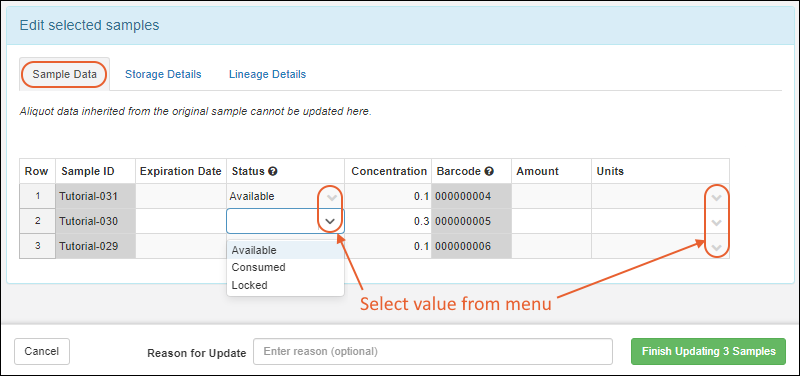This screenshot has height=376, width=800.
Task: Click Finish Updating 3 Samples button
Action: click(x=709, y=352)
